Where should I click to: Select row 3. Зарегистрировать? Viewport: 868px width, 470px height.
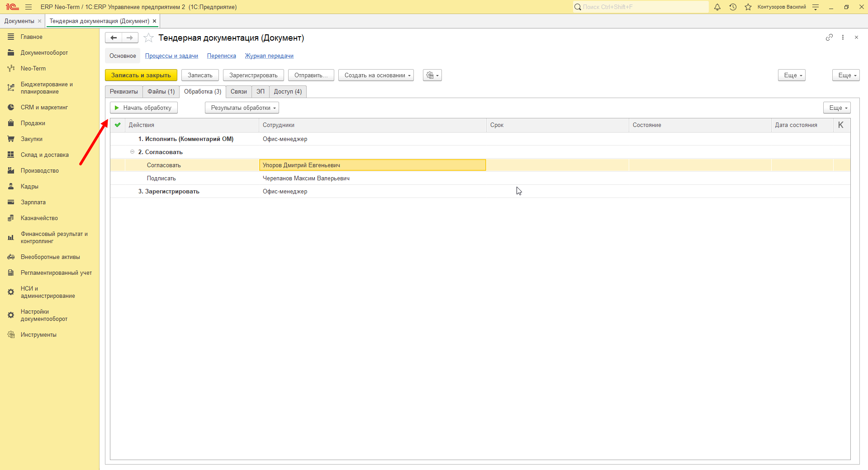(480, 191)
